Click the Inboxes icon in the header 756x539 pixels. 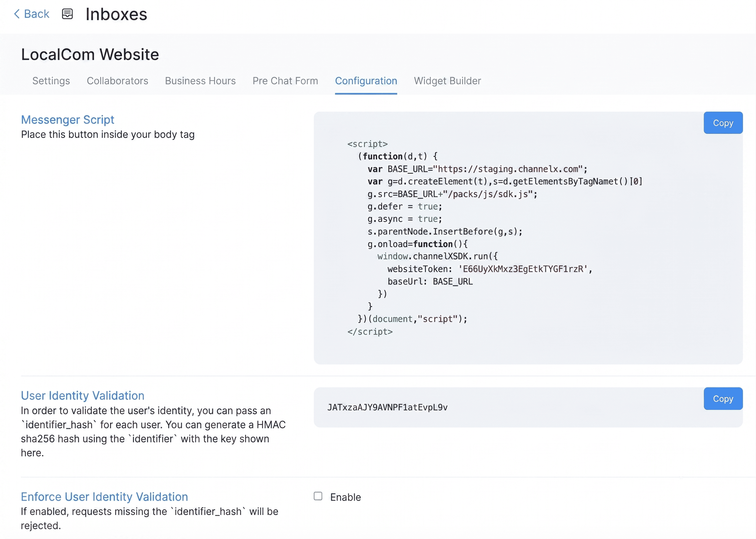click(x=67, y=14)
